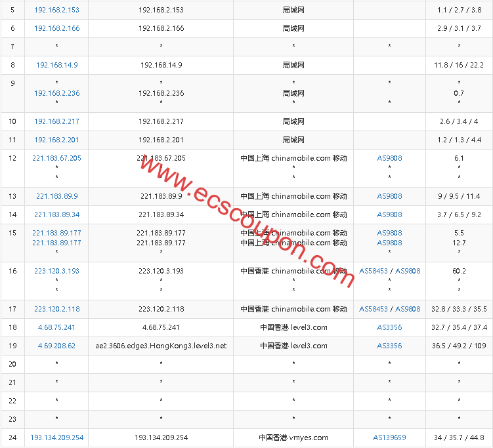Screen dimensions: 493x448
Task: Open second 221.183.89.177 link in hop 15
Action: (56, 243)
